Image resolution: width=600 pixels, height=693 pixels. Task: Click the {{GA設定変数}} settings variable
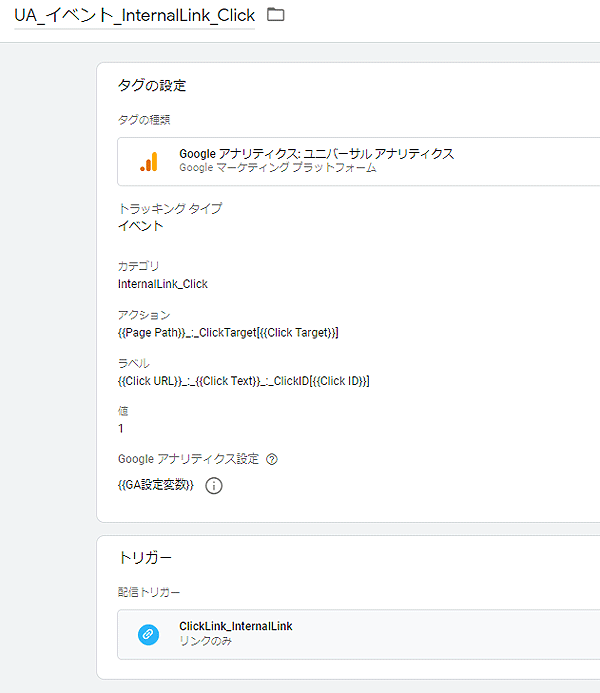156,485
